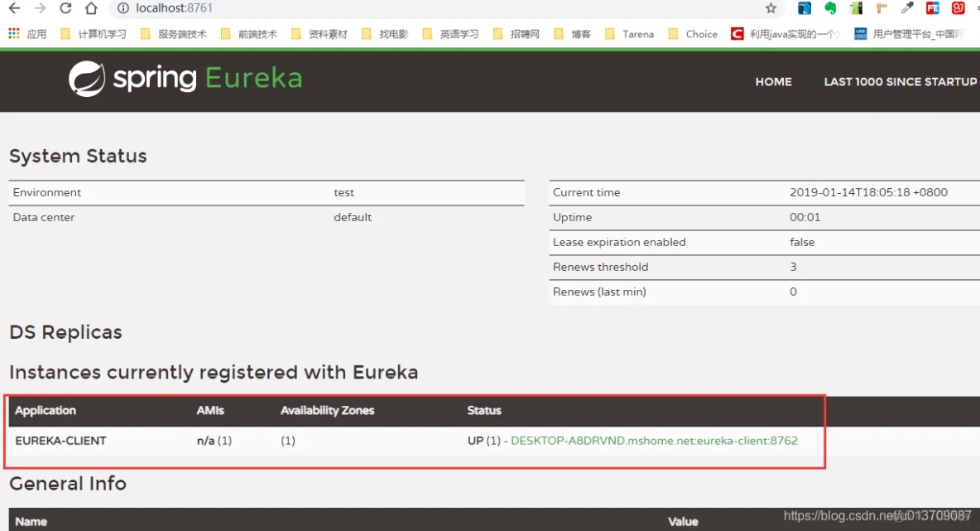Select the Renews threshold label
Viewport: 980px width, 531px height.
coord(601,267)
